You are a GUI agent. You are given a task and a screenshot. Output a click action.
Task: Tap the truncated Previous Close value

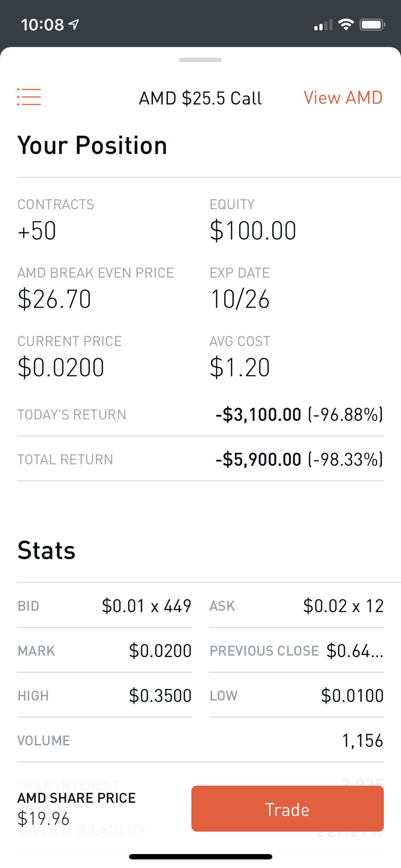coord(355,651)
